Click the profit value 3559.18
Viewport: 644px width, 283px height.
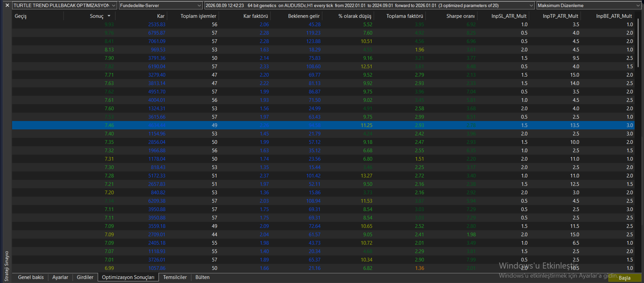[156, 226]
